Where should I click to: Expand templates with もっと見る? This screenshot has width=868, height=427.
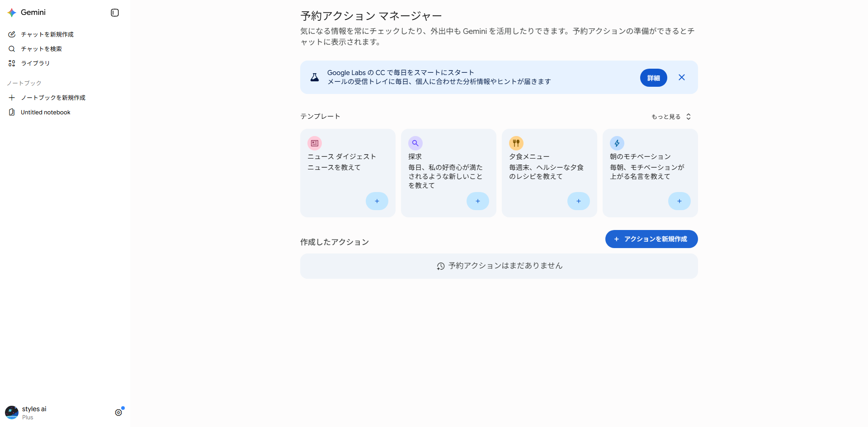coord(671,117)
